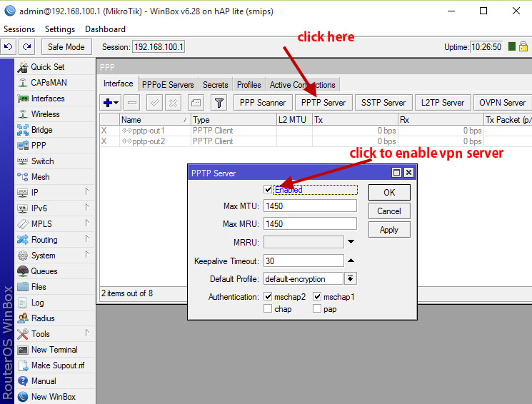Screen dimensions: 532x404
Task: Switch to the Profiles tab
Action: coord(249,85)
